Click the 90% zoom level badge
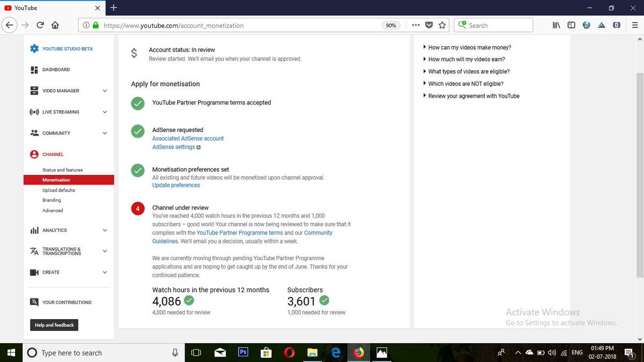This screenshot has width=644, height=362. (390, 25)
